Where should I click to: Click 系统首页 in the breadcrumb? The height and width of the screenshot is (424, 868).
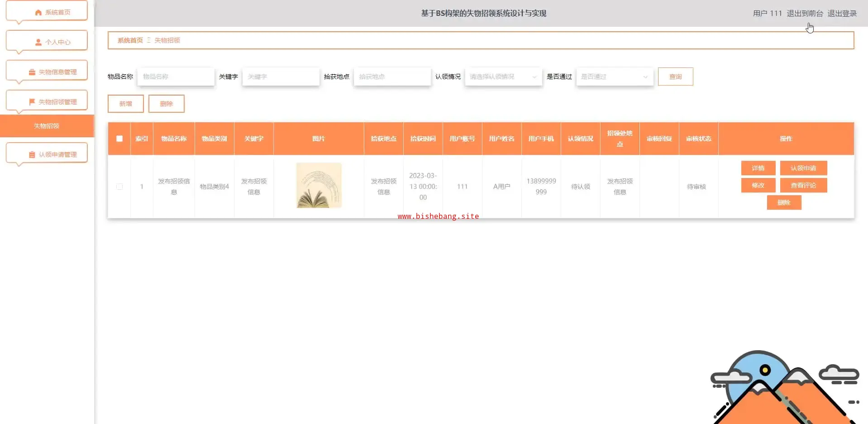coord(130,40)
